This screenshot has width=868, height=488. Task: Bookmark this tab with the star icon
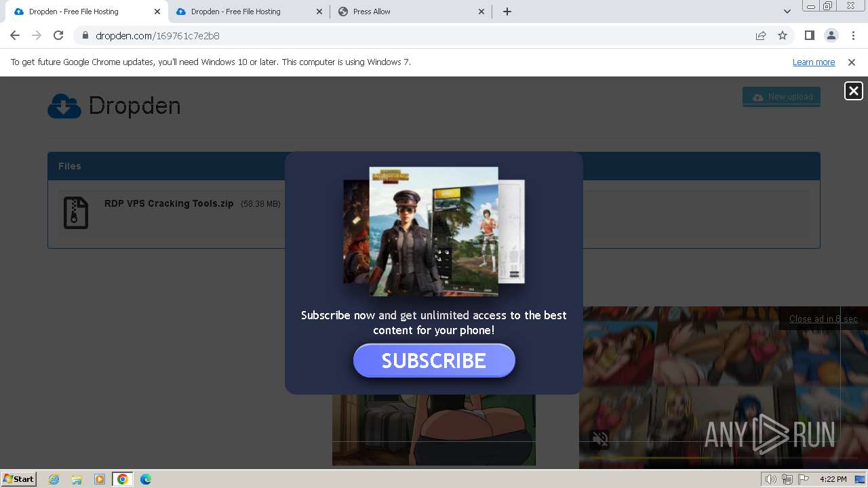(783, 35)
